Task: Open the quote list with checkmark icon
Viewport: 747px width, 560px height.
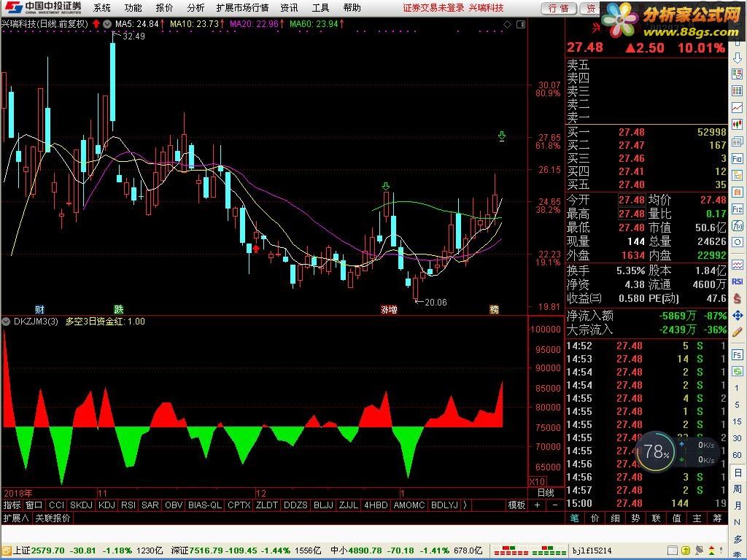Action: coord(737,74)
